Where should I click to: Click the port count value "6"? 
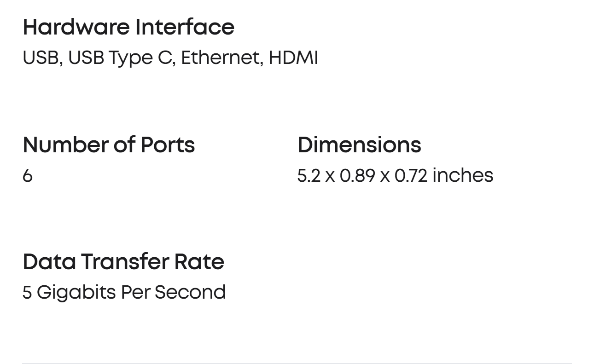click(28, 176)
